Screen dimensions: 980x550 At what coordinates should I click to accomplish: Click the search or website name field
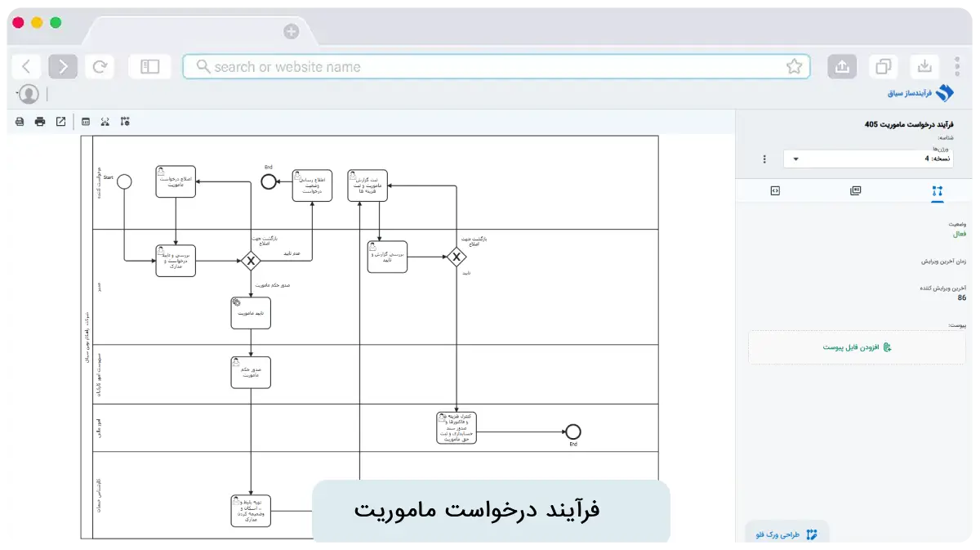pyautogui.click(x=497, y=67)
